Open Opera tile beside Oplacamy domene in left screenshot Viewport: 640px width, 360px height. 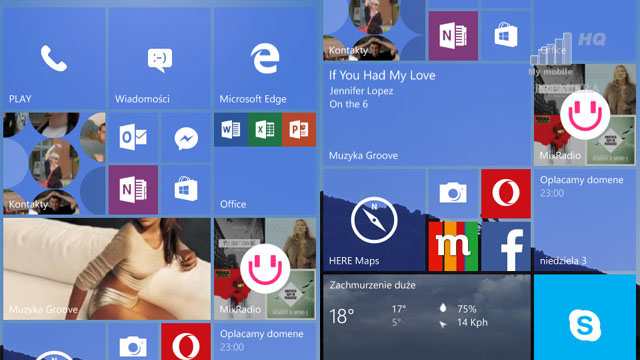click(x=186, y=342)
